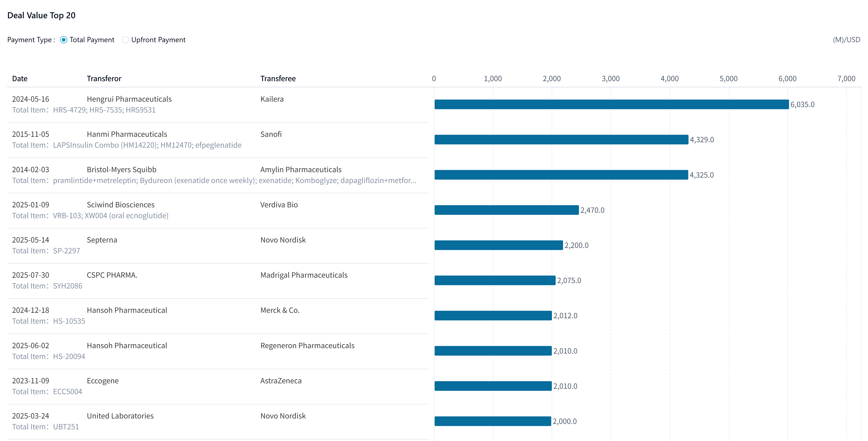
Task: Click the Transferee column header
Action: 278,79
